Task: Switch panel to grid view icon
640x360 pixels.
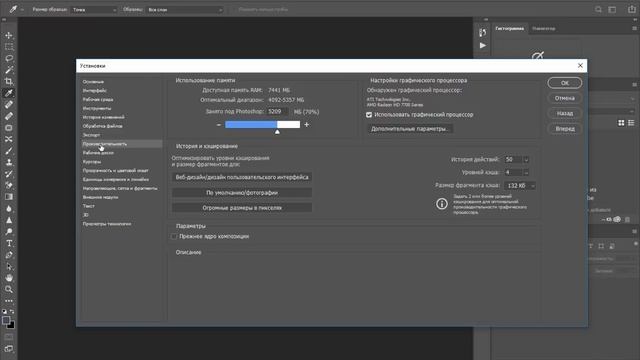Action: tap(621, 123)
